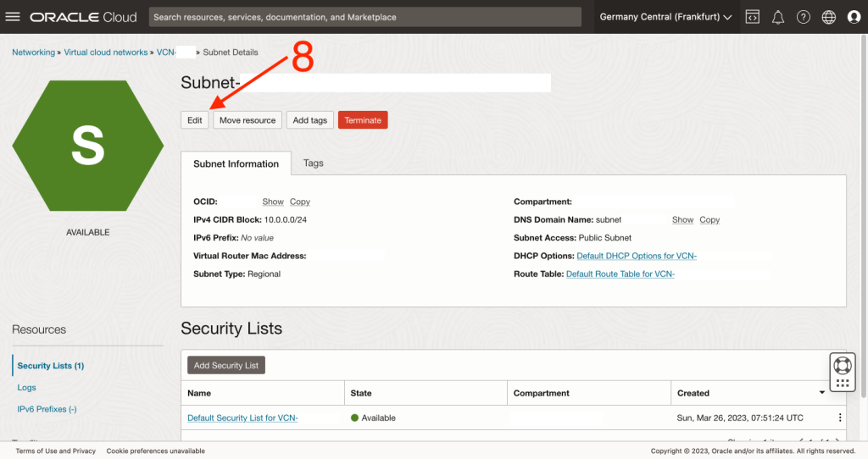Click the Add Security List button

tap(226, 365)
